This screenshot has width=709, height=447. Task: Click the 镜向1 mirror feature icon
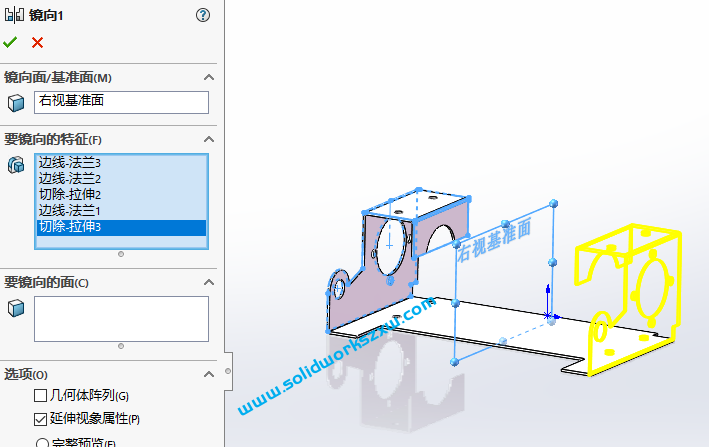[14, 15]
